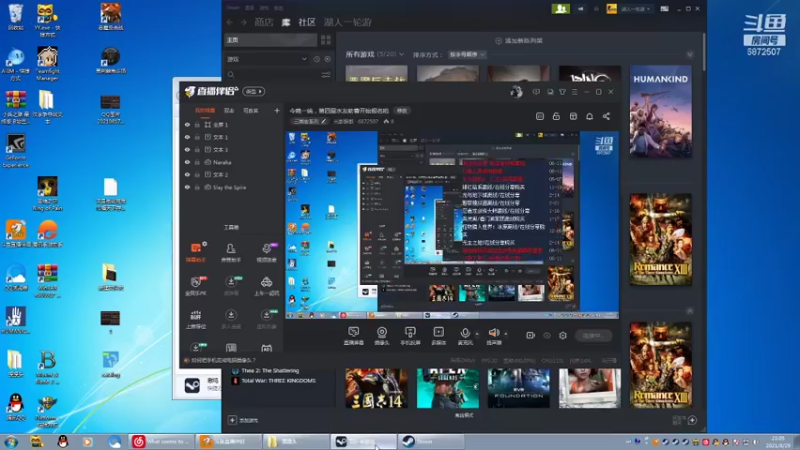
Task: Click the Steam back arrow
Action: click(230, 22)
